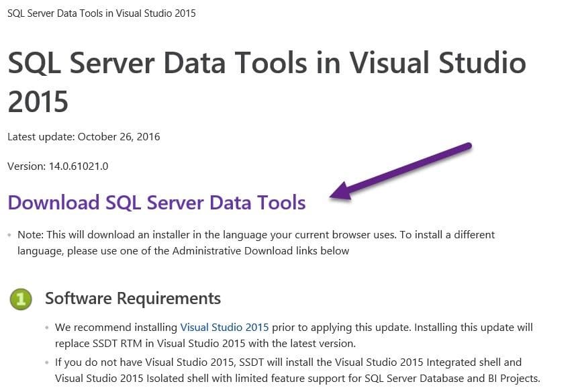Click the '2015' on the heading's second line
The image size is (576, 392).
tap(38, 101)
